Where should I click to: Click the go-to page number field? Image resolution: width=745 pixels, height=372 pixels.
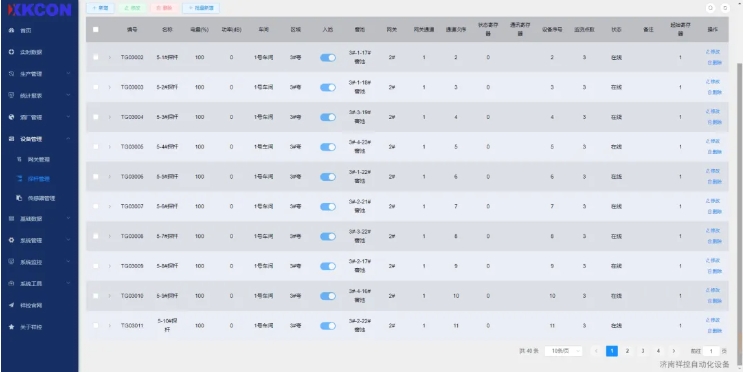[x=711, y=351]
